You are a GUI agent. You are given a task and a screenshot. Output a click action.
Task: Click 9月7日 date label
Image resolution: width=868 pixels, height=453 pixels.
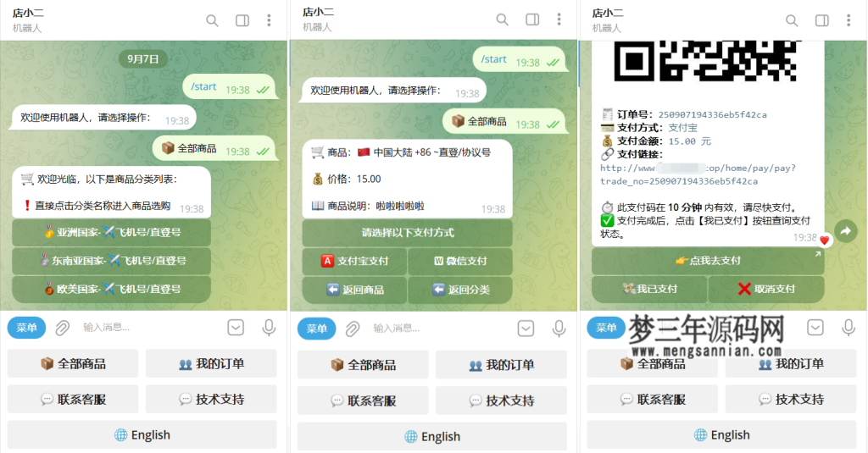pyautogui.click(x=142, y=58)
